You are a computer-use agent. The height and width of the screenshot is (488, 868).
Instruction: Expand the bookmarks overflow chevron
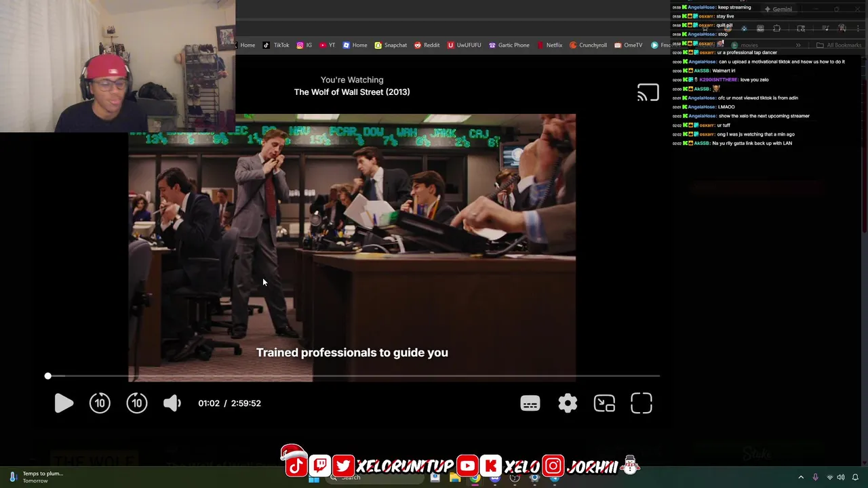click(x=798, y=45)
